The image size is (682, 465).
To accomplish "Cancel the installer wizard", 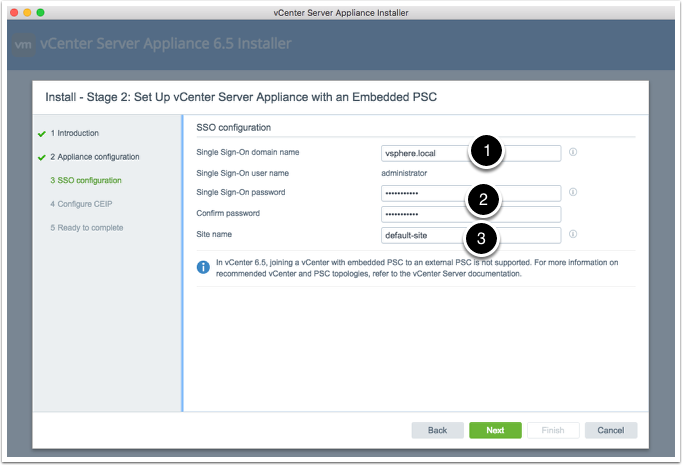I will [610, 430].
